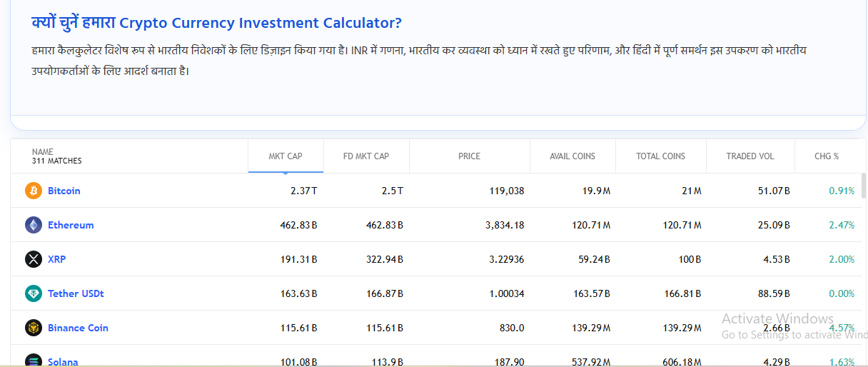This screenshot has width=868, height=367.
Task: Sort by the TOTAL COINS column
Action: coord(661,156)
